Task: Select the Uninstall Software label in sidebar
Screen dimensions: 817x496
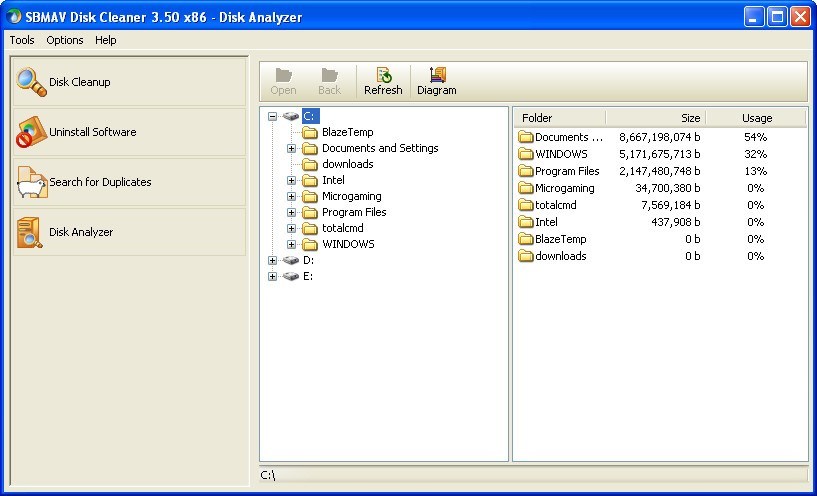Action: click(93, 132)
